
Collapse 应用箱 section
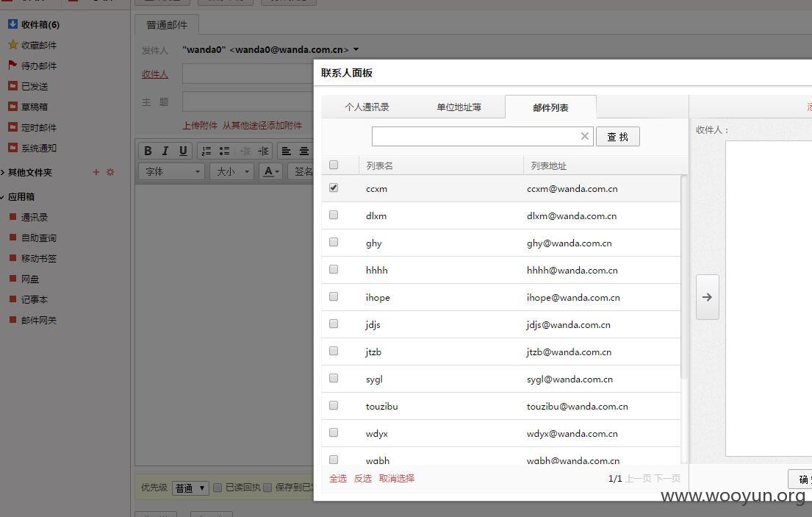tap(21, 197)
